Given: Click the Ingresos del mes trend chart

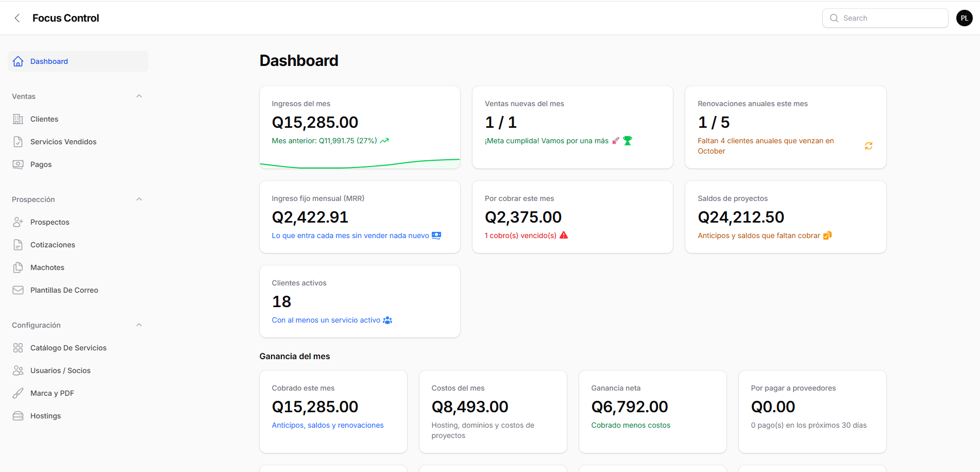Looking at the screenshot, I should click(x=360, y=163).
